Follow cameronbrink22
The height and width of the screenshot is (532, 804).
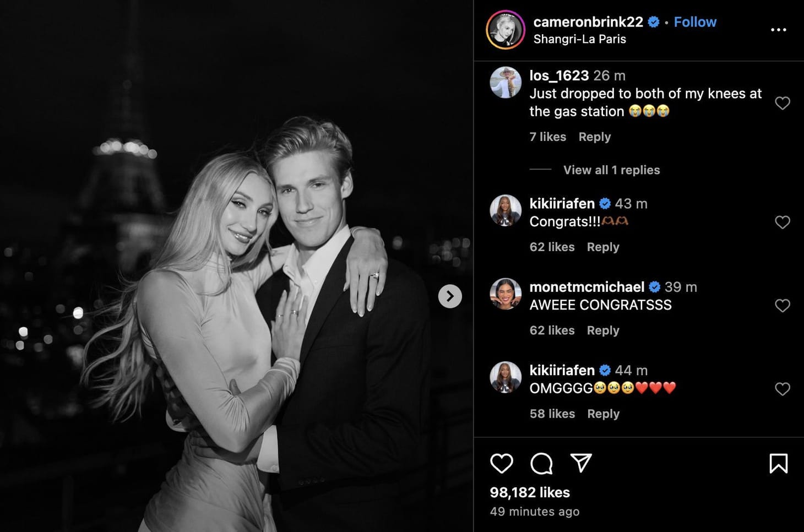(x=695, y=22)
